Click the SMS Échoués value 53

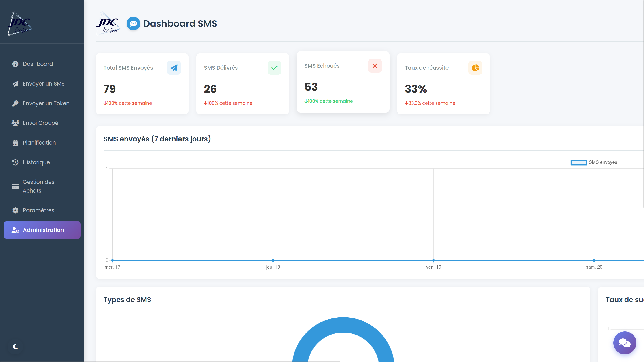[311, 87]
